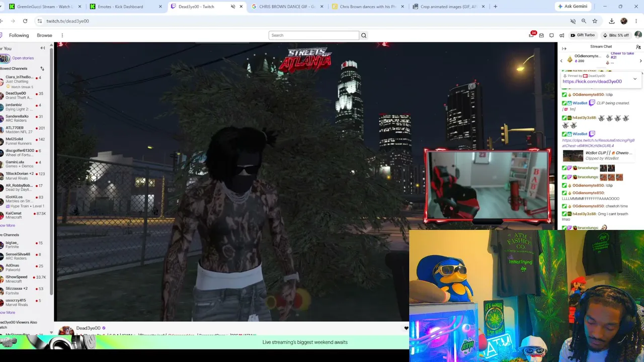The image size is (644, 362).
Task: Click the Live streaming's biggest weekend banner
Action: pos(305,342)
